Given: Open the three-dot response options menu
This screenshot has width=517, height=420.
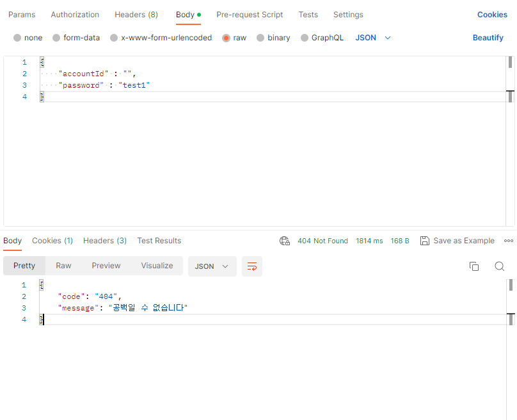Looking at the screenshot, I should [509, 241].
